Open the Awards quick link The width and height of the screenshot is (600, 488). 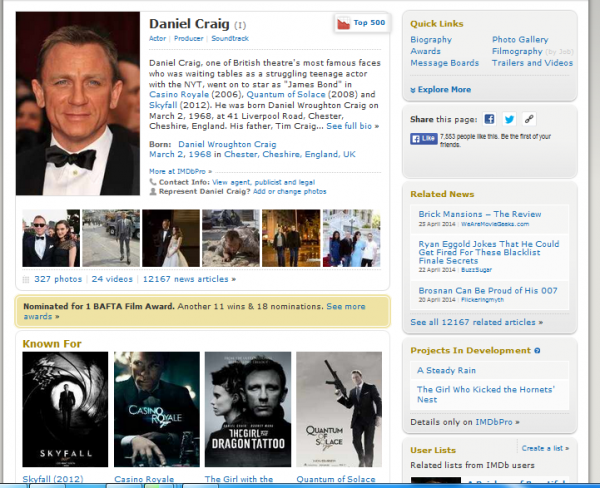coord(425,51)
